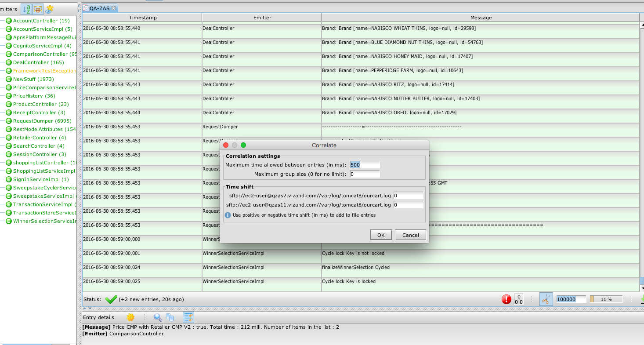The image size is (644, 345).
Task: Edit the maximum time between entries field
Action: click(x=365, y=165)
